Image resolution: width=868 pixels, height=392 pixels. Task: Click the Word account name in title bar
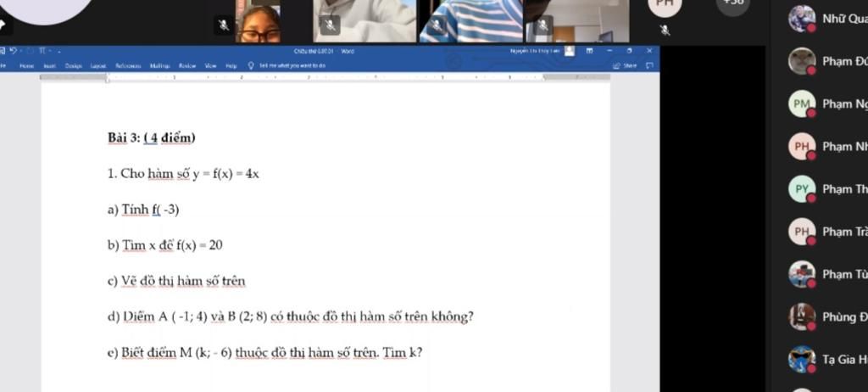tap(535, 51)
